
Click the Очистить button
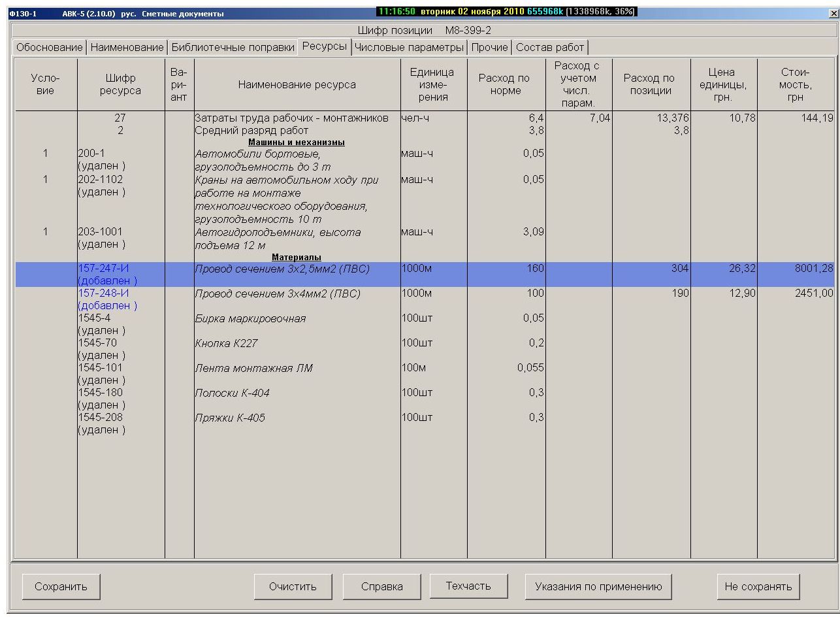[x=293, y=586]
